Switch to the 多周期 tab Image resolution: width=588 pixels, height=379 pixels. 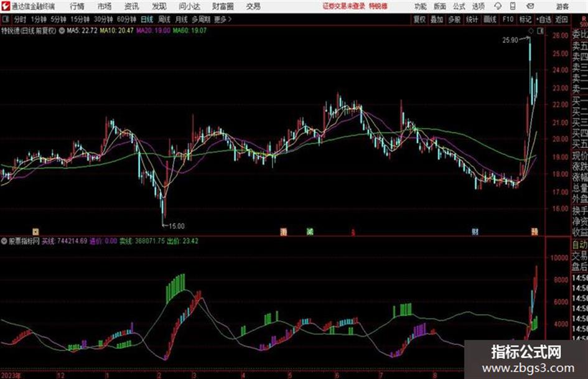(x=201, y=19)
